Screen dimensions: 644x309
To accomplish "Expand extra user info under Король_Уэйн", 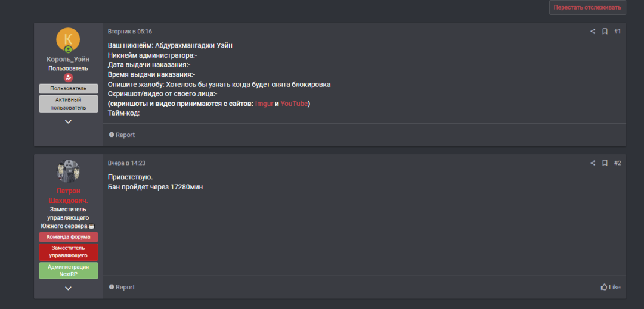I will tap(68, 121).
